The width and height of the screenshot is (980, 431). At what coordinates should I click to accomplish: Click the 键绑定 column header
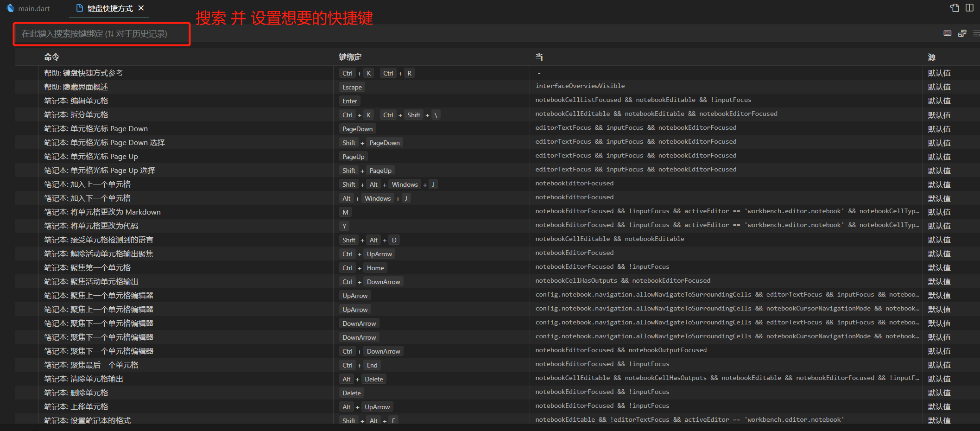coord(350,57)
